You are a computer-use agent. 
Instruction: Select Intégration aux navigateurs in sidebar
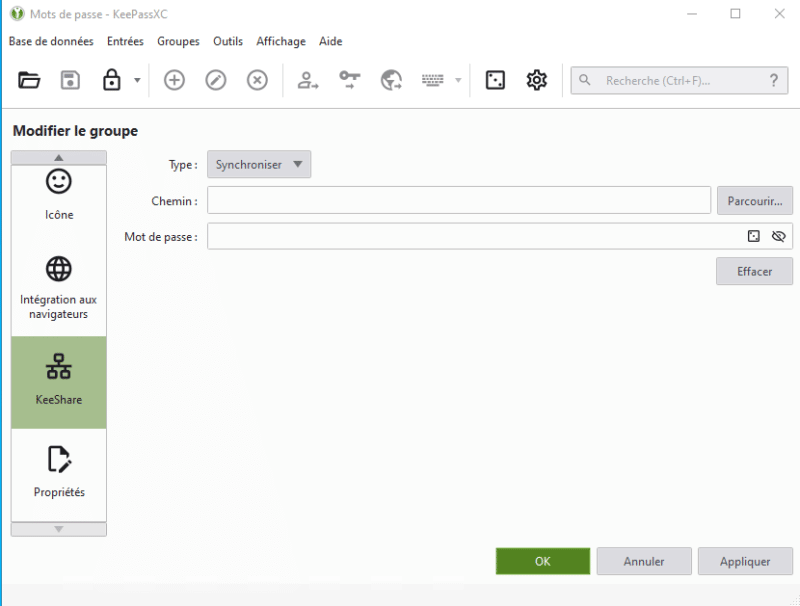point(59,288)
